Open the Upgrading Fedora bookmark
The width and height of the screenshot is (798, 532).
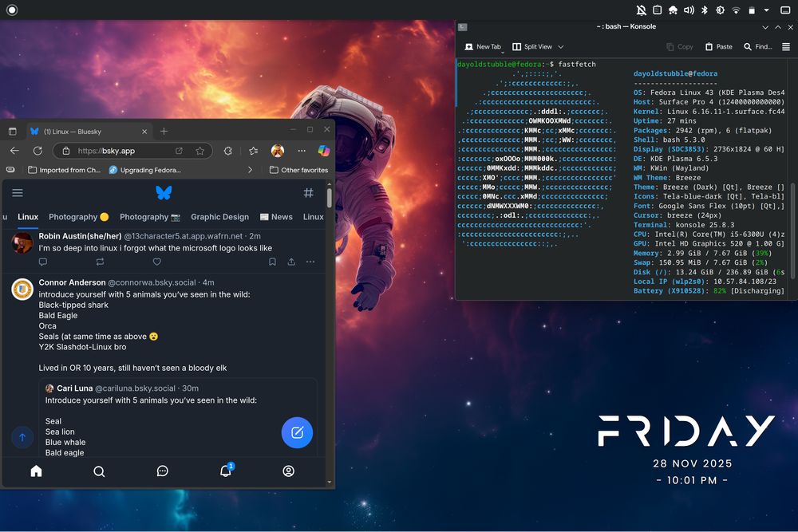pyautogui.click(x=145, y=170)
